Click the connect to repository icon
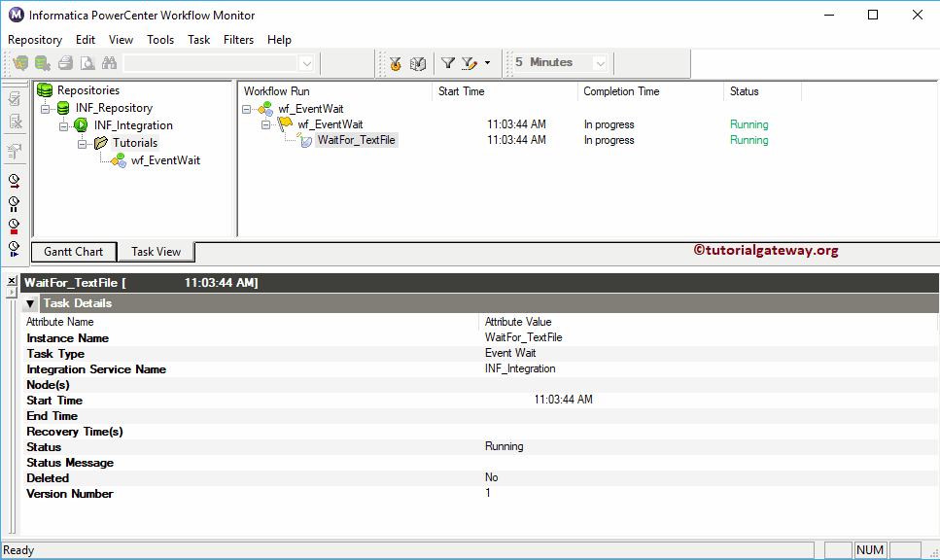 point(19,62)
